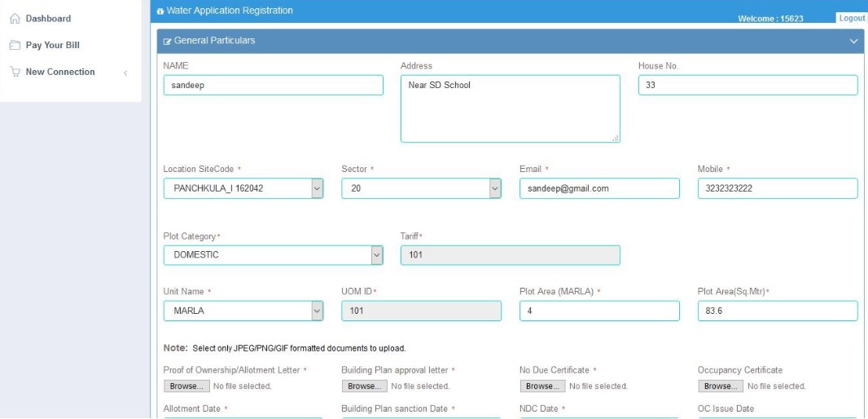Collapse the General Particulars panel chevron
This screenshot has width=868, height=419.
pyautogui.click(x=853, y=41)
